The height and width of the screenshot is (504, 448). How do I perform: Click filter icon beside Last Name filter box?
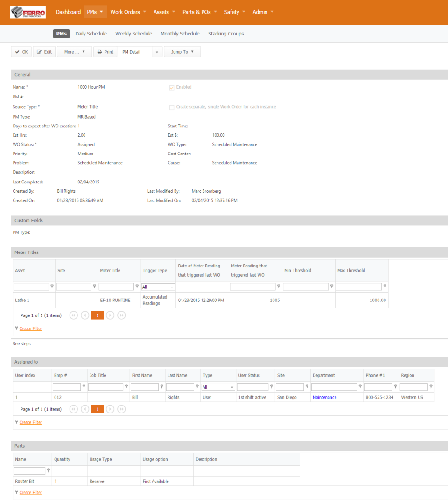(x=197, y=386)
